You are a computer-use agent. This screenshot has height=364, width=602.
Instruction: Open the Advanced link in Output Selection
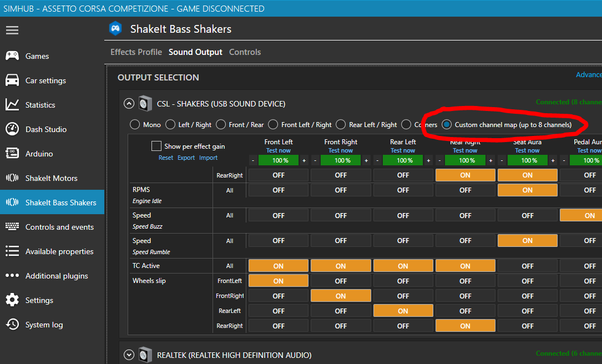point(589,74)
